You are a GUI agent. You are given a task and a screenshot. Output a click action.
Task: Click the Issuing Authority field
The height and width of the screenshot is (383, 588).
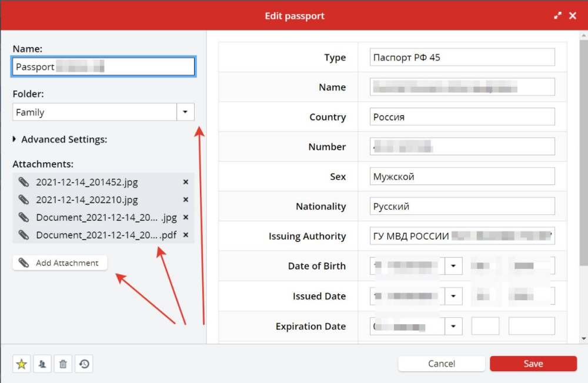(x=462, y=236)
